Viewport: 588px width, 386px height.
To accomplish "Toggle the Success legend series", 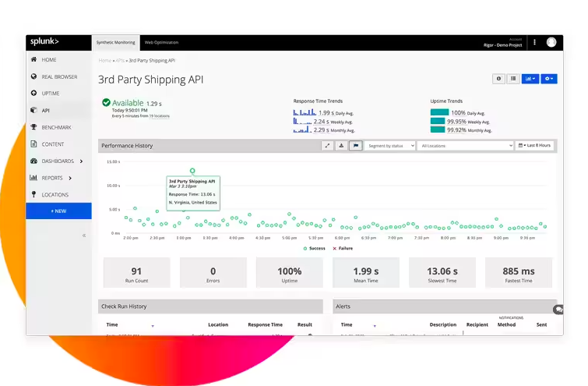I will click(x=315, y=248).
